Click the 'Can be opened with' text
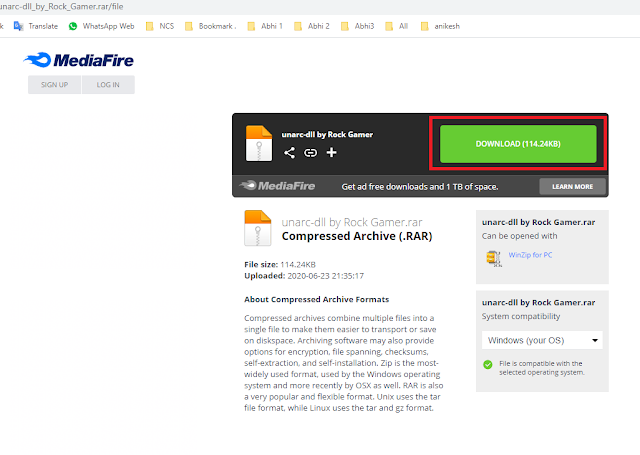Screen dimensions: 640x455 (x=519, y=236)
